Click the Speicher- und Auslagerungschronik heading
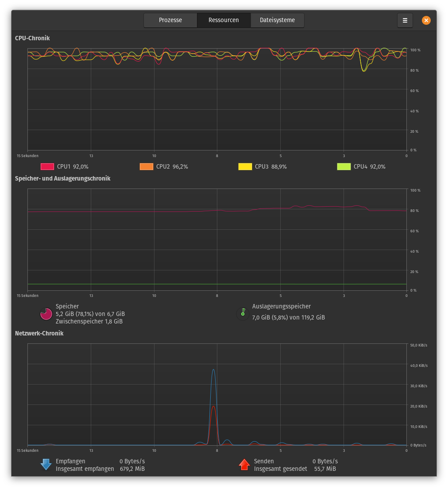Viewport: 448px width, 489px height. click(63, 178)
